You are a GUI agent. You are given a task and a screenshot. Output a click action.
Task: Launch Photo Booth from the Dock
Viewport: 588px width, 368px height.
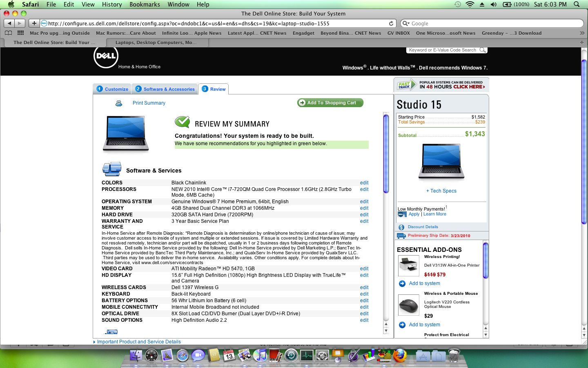(276, 355)
